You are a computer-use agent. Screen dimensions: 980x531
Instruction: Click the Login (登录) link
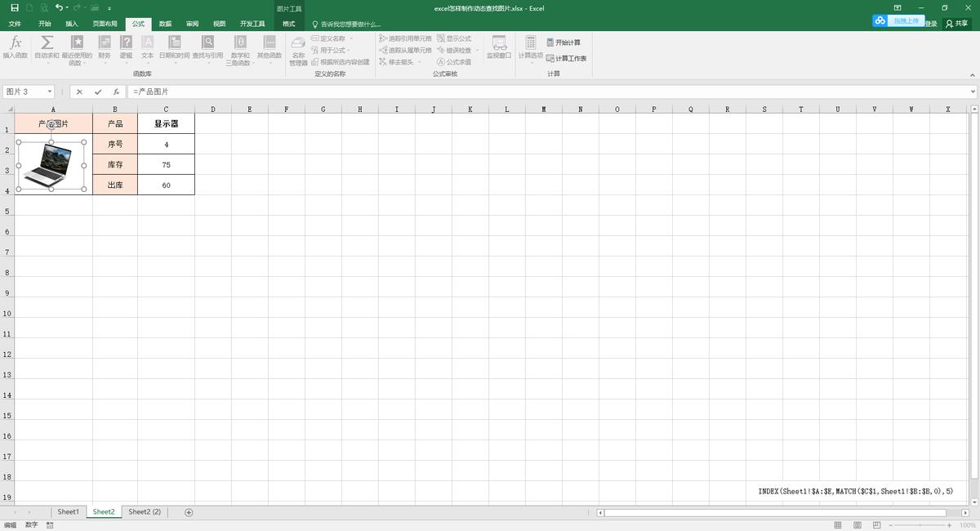pos(931,24)
